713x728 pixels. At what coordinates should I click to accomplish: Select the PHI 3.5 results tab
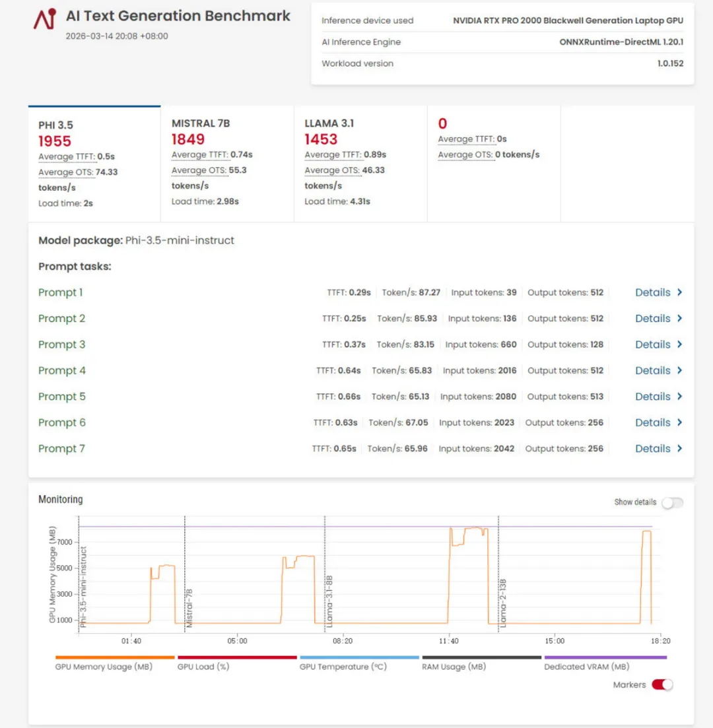click(x=94, y=164)
